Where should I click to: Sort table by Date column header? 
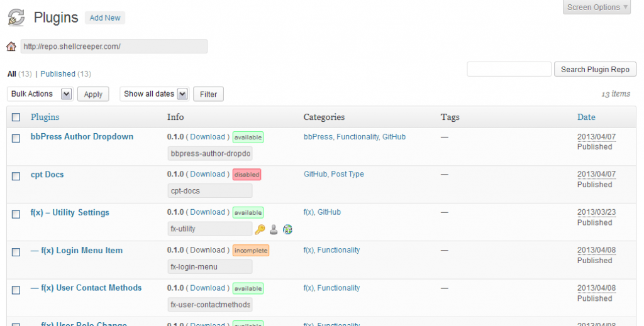pyautogui.click(x=586, y=117)
